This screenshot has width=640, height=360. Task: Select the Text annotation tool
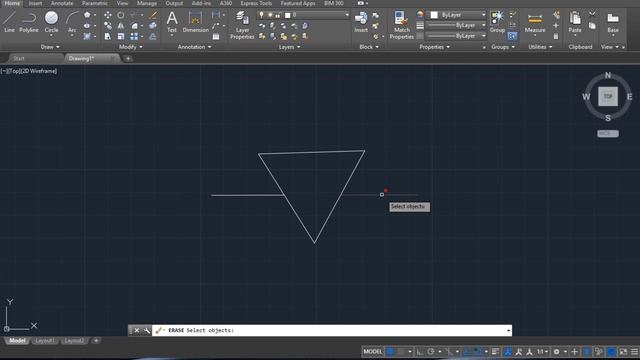tap(172, 22)
